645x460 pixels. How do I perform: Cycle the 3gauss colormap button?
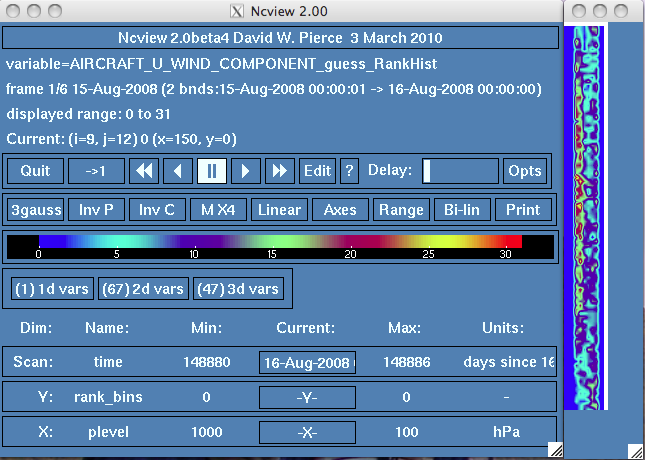[35, 210]
